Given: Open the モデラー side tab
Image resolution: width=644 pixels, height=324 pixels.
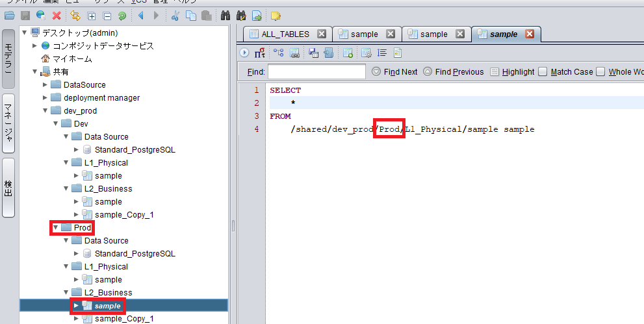Looking at the screenshot, I should 8,59.
